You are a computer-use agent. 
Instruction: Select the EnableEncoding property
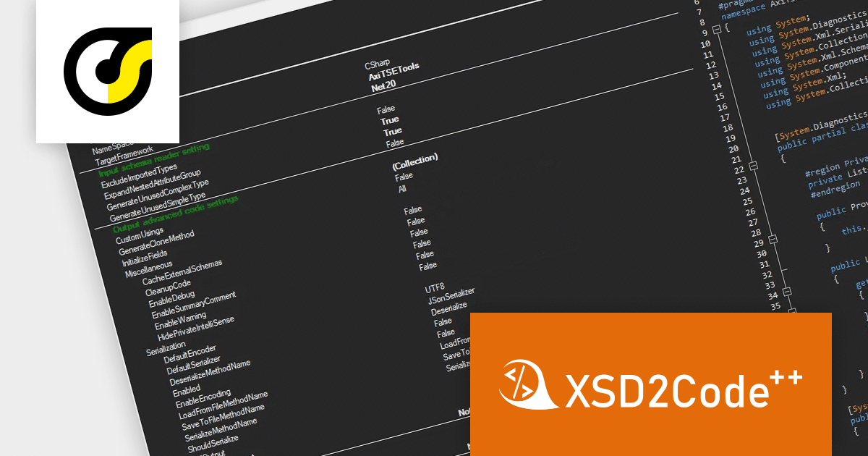coord(203,400)
